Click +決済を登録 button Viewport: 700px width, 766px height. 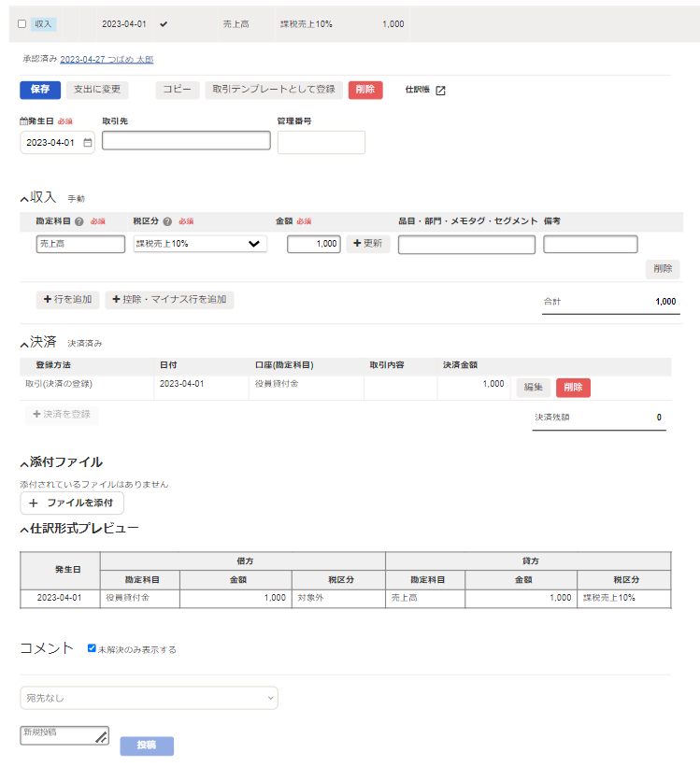(x=62, y=415)
